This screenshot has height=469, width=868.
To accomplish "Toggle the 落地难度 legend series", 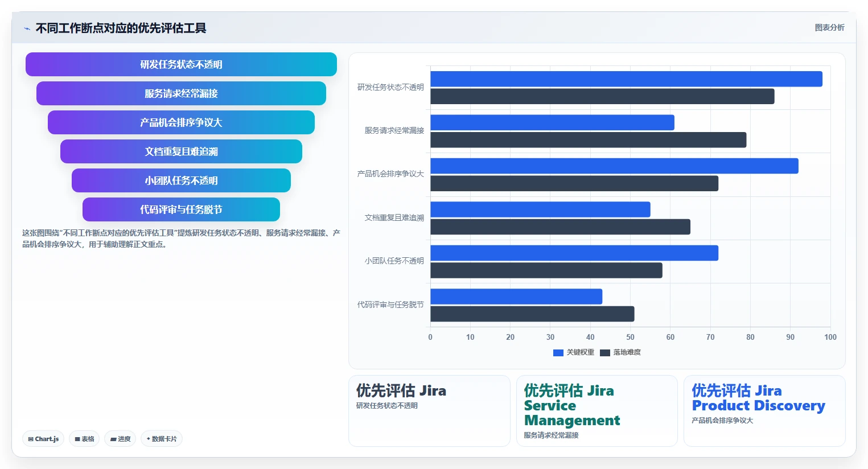I will point(620,352).
